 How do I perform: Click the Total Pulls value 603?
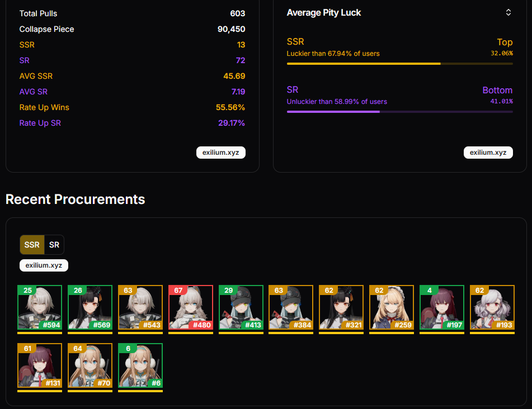click(238, 13)
